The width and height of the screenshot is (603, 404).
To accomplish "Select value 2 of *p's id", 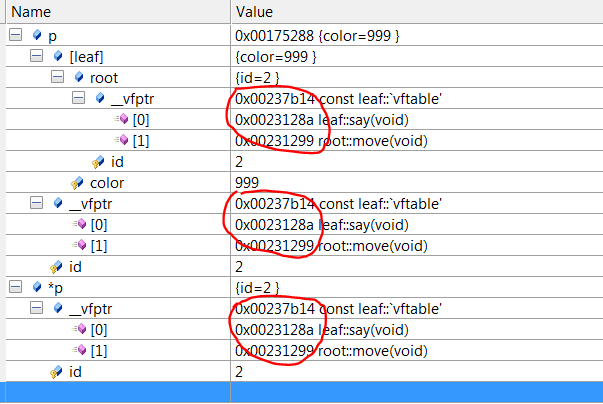I will coord(239,372).
